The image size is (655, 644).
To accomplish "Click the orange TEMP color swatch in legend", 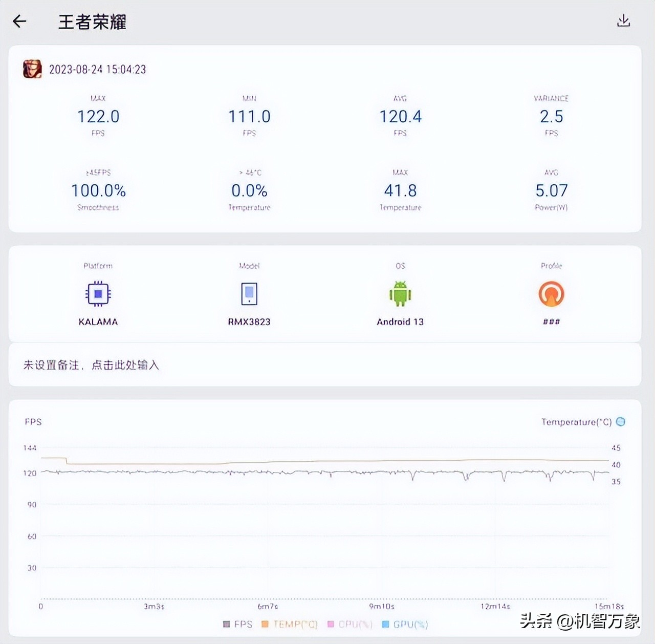I will coord(264,625).
